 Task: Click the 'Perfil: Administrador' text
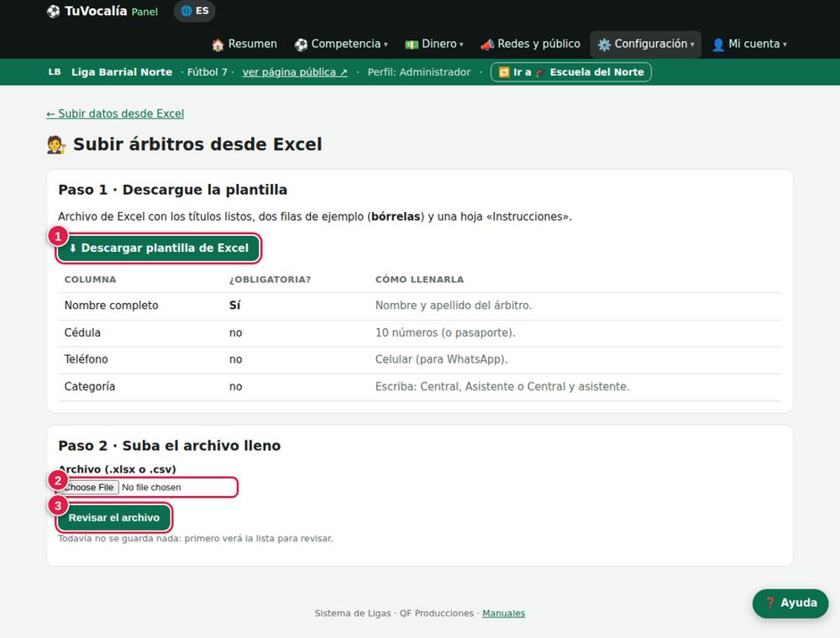click(x=419, y=71)
